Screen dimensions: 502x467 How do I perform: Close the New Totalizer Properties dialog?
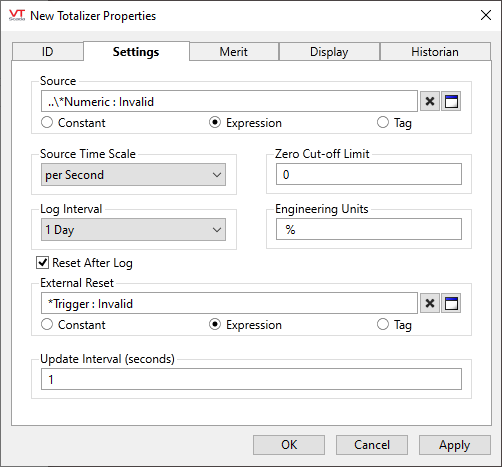[486, 15]
